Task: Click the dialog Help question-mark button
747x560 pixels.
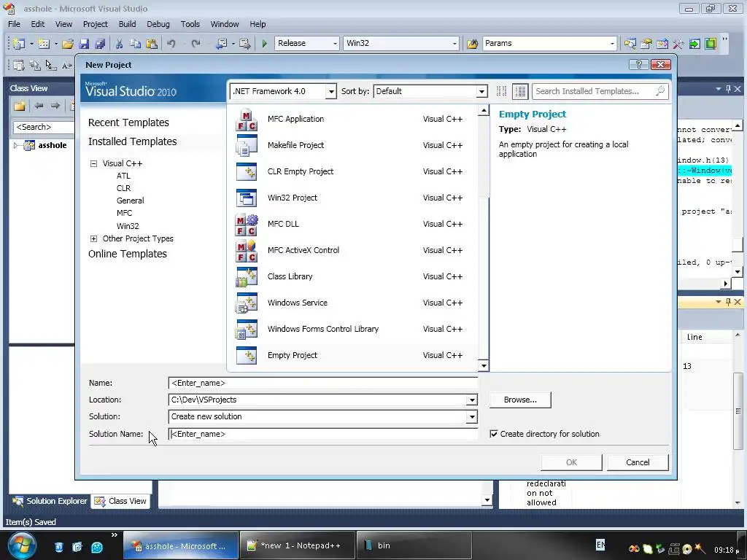Action: [x=638, y=64]
